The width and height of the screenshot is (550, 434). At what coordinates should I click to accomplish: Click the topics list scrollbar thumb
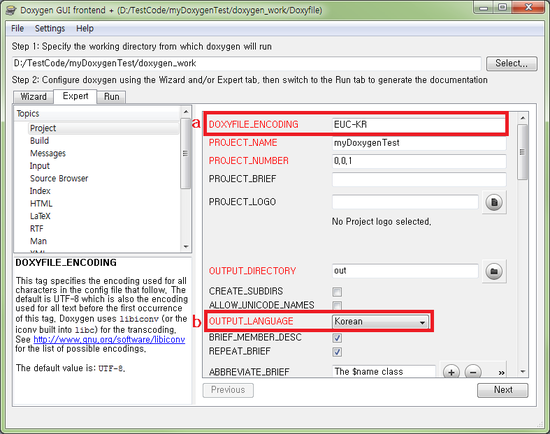(x=186, y=153)
